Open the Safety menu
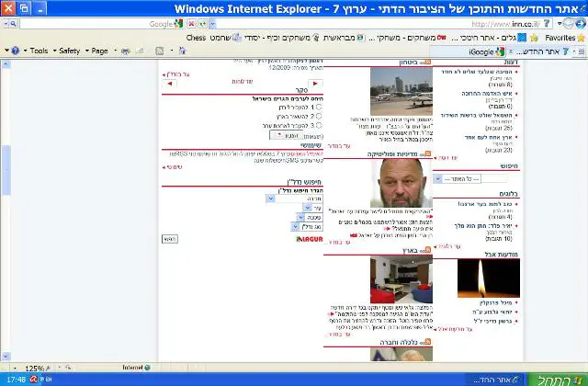 69,51
